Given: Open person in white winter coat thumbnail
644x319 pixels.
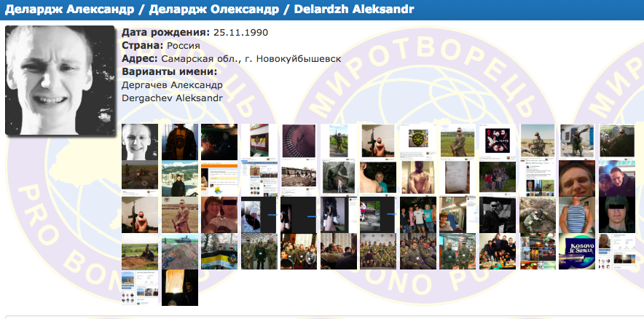Looking at the screenshot, I should point(259,215).
